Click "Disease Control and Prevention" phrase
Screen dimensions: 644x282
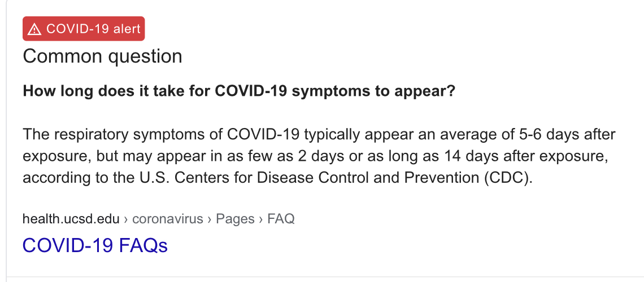click(368, 178)
